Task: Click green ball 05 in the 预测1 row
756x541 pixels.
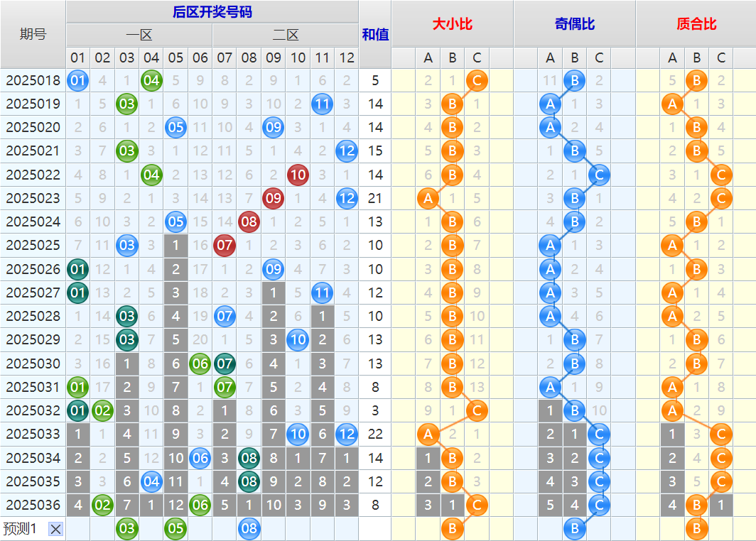Action: 175,528
